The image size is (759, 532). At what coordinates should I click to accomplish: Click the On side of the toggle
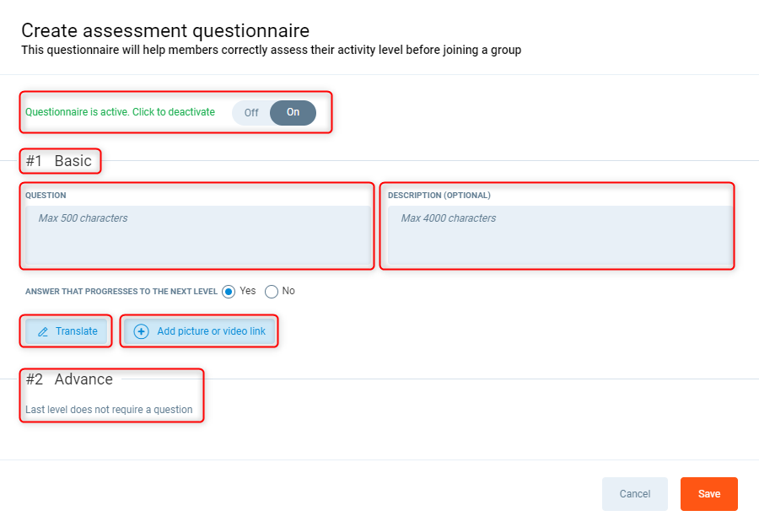coord(293,113)
